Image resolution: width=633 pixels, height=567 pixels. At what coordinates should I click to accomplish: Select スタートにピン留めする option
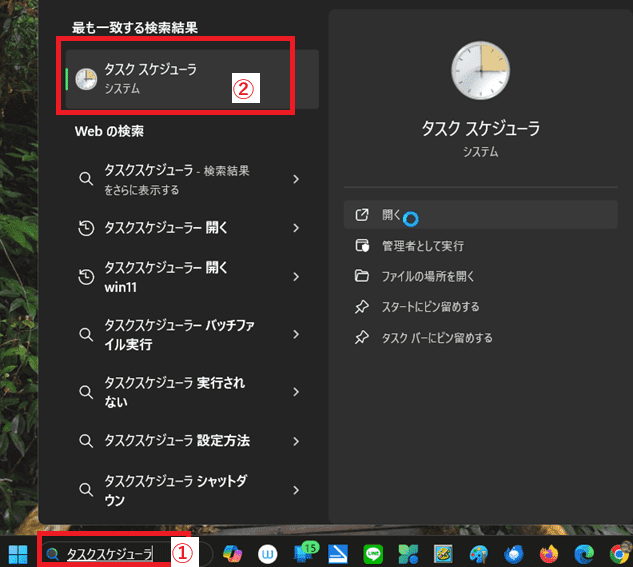[430, 307]
